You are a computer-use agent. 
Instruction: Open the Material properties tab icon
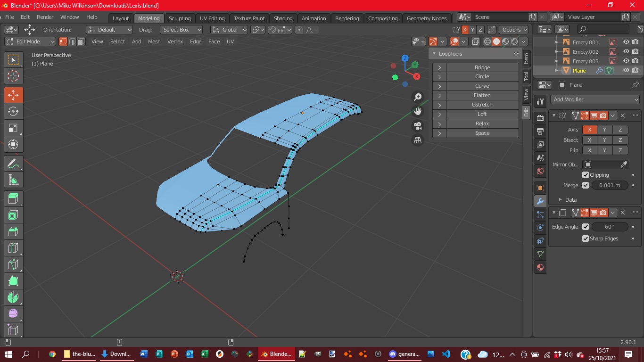coord(540,267)
